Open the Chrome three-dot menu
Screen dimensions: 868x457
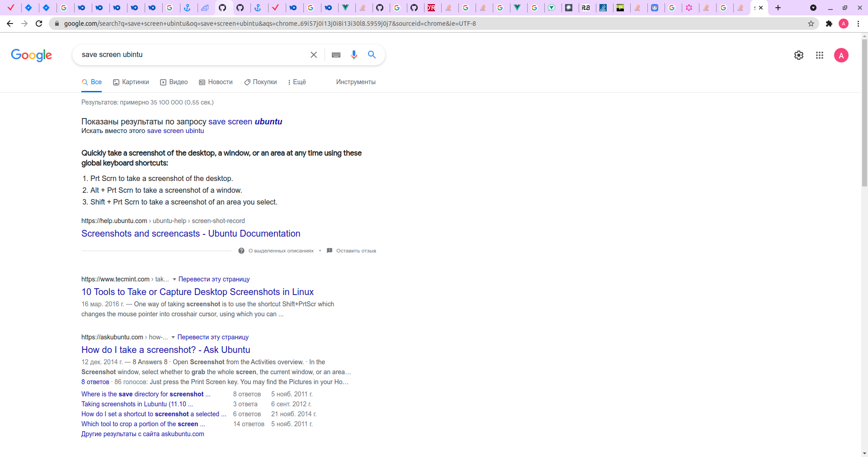pyautogui.click(x=858, y=24)
